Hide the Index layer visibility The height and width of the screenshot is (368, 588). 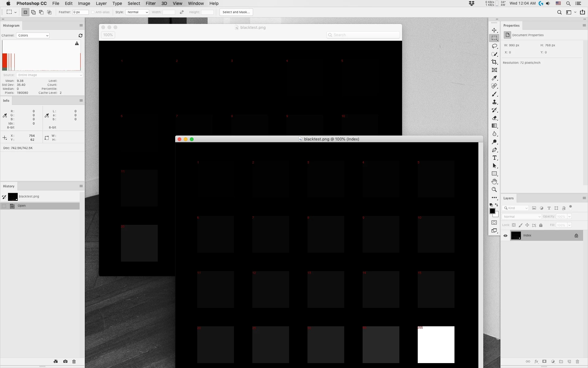[x=505, y=236]
